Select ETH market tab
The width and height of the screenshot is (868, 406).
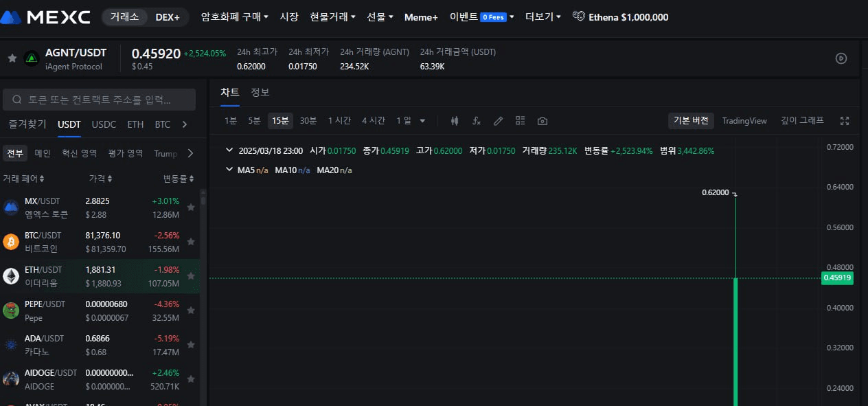pos(135,124)
